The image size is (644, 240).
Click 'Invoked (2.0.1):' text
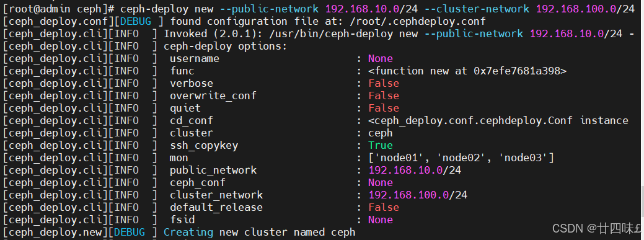[213, 33]
